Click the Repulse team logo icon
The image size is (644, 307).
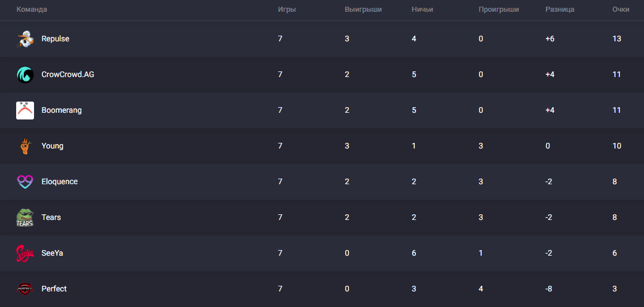(x=25, y=39)
